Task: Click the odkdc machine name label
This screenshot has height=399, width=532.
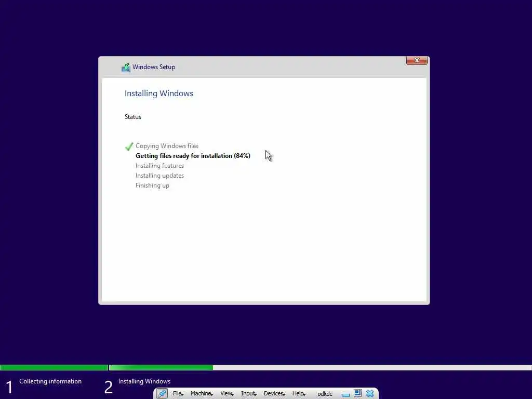Action: click(325, 394)
